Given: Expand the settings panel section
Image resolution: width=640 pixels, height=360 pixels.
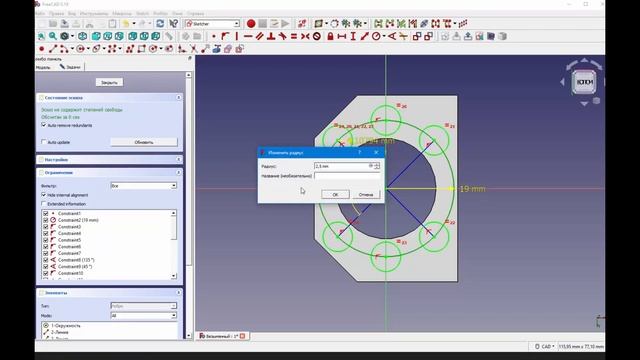Looking at the screenshot, I should point(178,160).
